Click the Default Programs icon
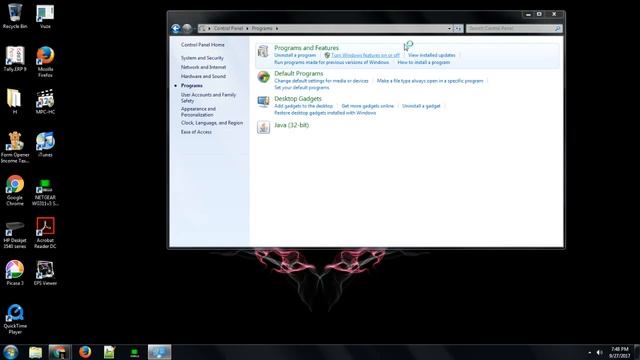The image size is (640, 360). pyautogui.click(x=263, y=77)
